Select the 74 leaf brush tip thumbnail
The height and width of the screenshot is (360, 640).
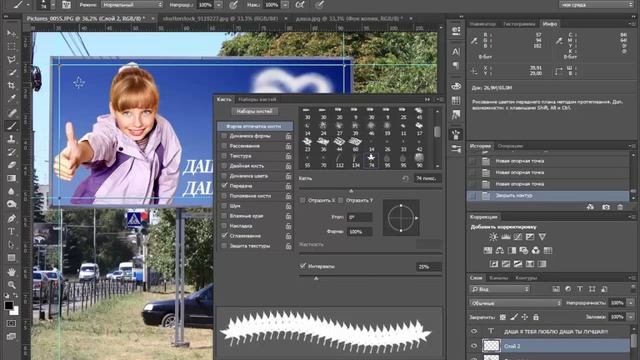[x=371, y=161]
